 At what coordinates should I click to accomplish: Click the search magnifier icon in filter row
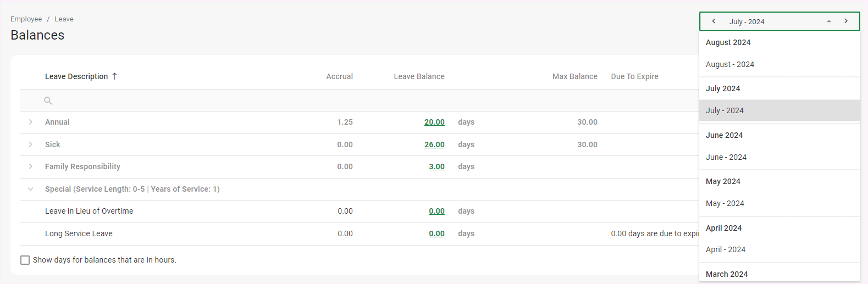point(48,101)
